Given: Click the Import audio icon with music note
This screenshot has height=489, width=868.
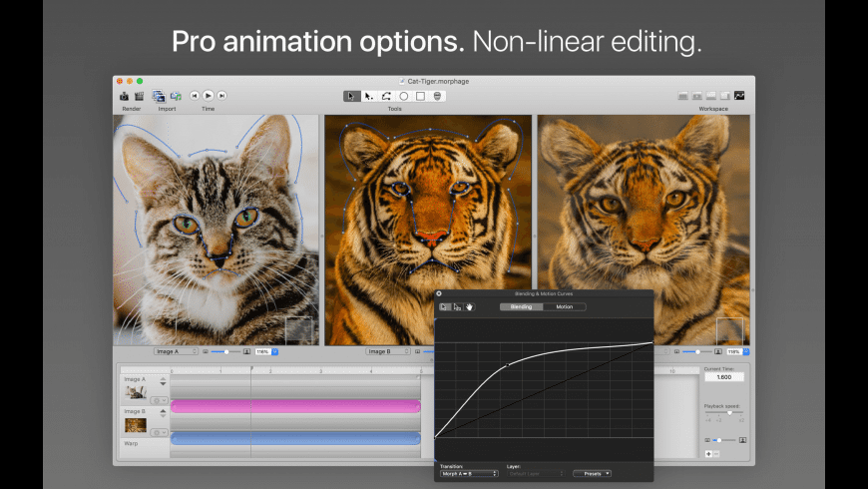Looking at the screenshot, I should [176, 97].
